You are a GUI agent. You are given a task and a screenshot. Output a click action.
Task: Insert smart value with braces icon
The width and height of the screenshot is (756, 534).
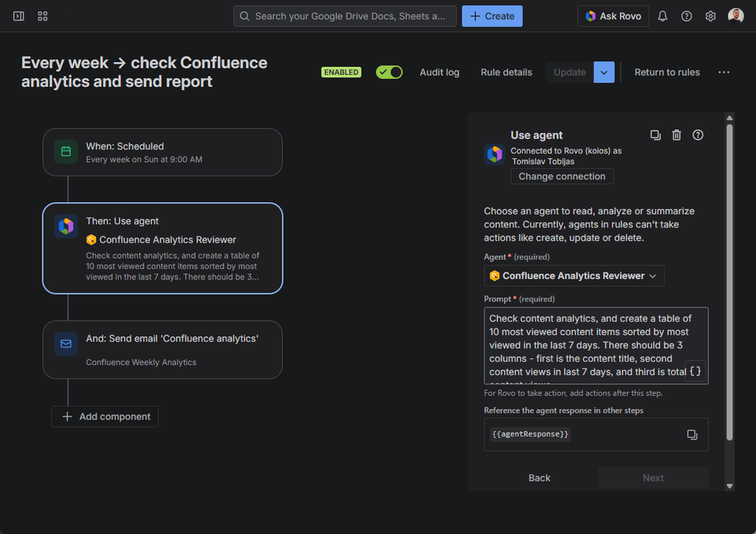click(695, 371)
